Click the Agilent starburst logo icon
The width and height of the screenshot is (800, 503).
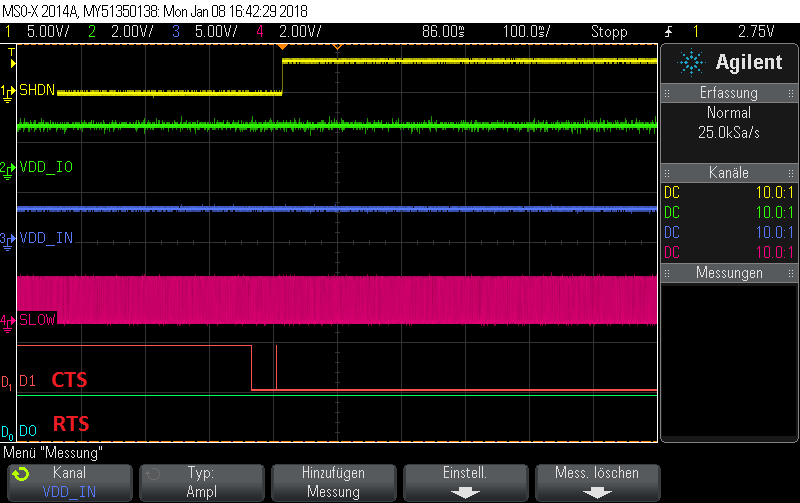coord(691,63)
